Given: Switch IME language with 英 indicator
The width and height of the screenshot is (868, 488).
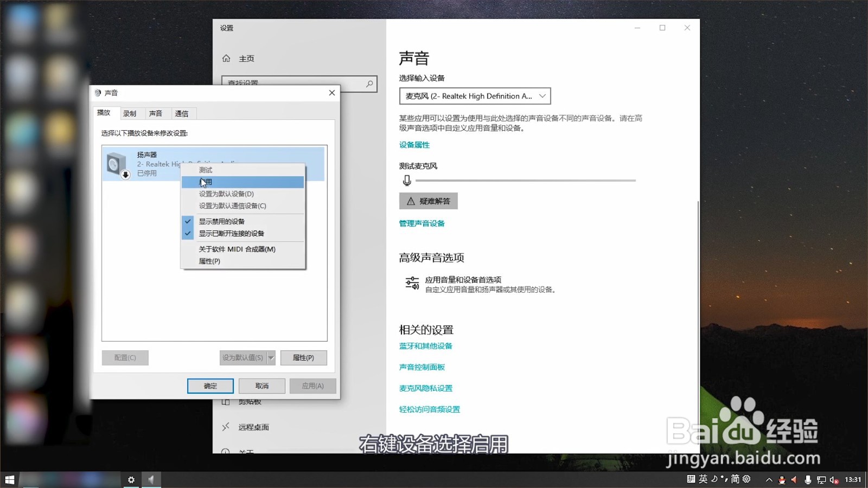Looking at the screenshot, I should [x=703, y=479].
